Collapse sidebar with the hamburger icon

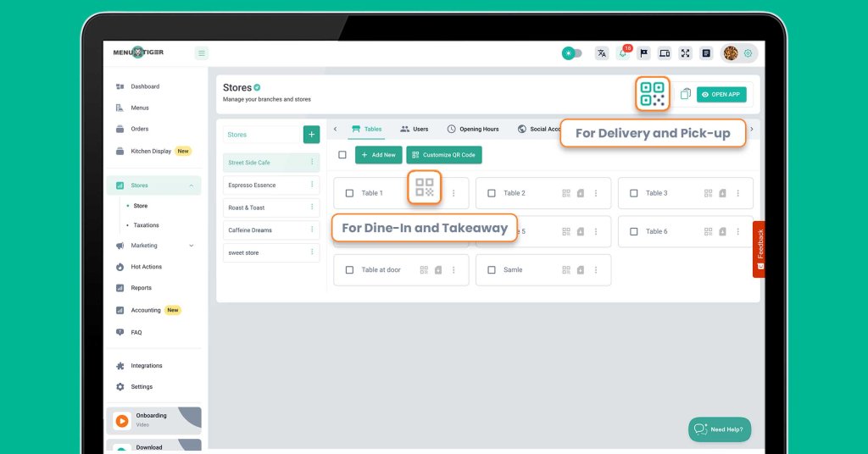(202, 53)
